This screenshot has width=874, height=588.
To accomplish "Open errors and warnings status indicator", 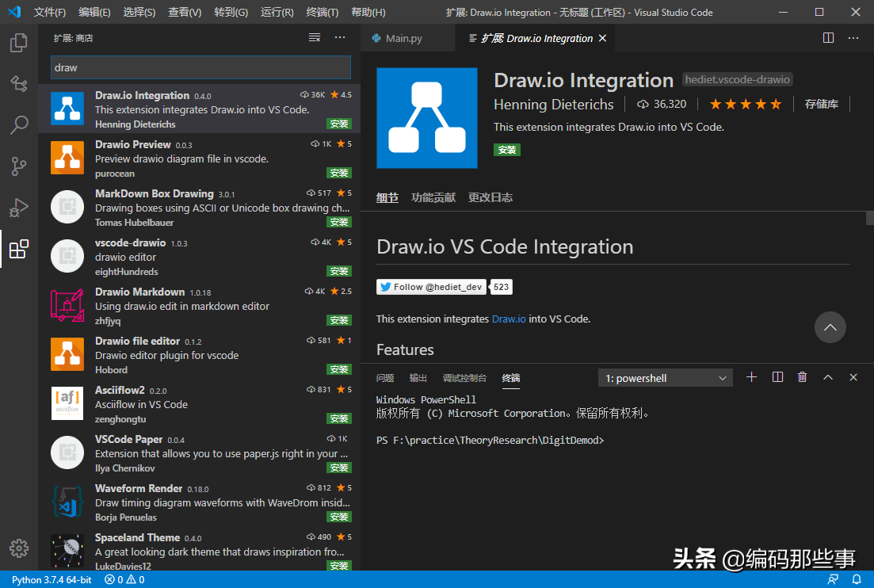I will point(125,579).
